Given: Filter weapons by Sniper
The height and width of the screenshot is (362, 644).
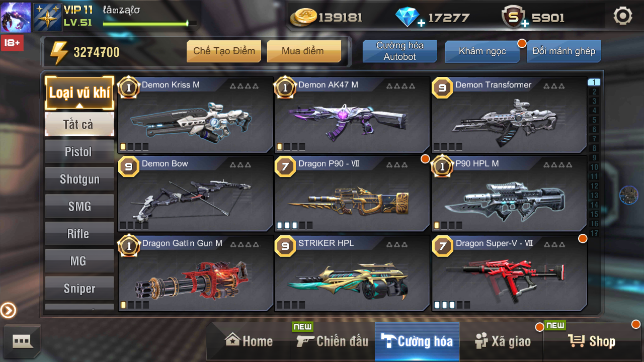Looking at the screenshot, I should [79, 289].
